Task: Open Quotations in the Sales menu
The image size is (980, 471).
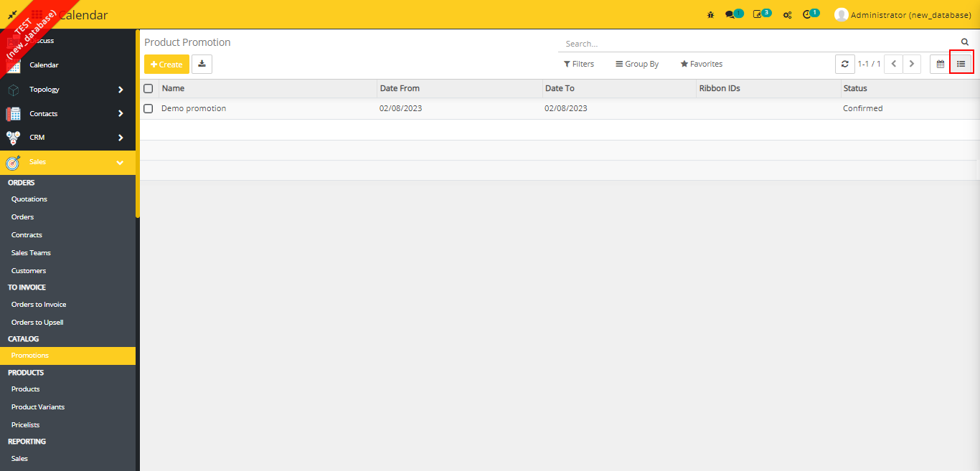Action: click(x=29, y=199)
